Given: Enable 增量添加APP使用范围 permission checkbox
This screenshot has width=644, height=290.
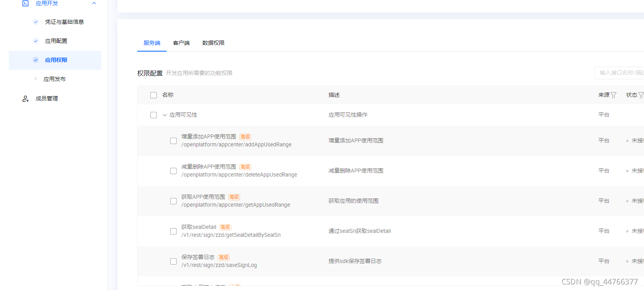Looking at the screenshot, I should coord(173,141).
